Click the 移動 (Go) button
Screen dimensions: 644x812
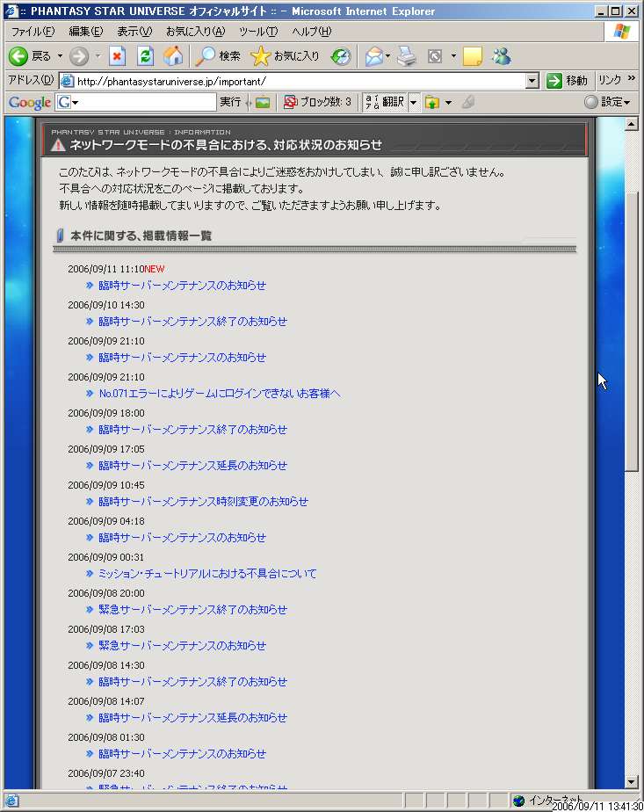pyautogui.click(x=567, y=81)
